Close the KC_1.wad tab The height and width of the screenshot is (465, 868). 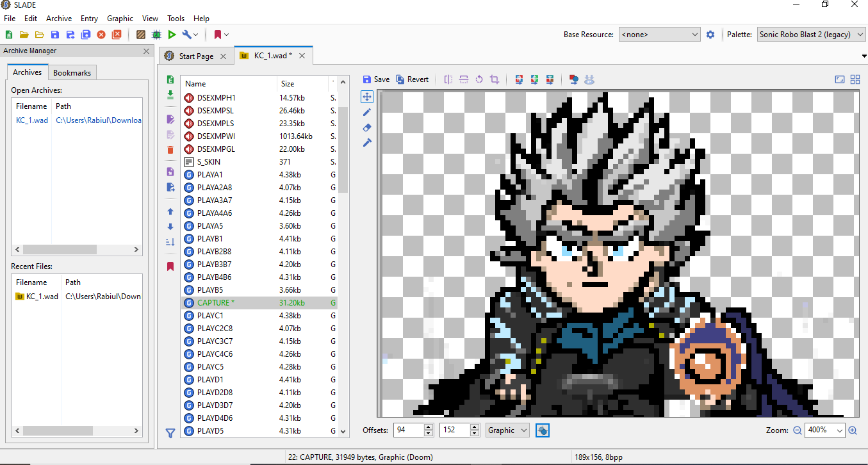302,56
